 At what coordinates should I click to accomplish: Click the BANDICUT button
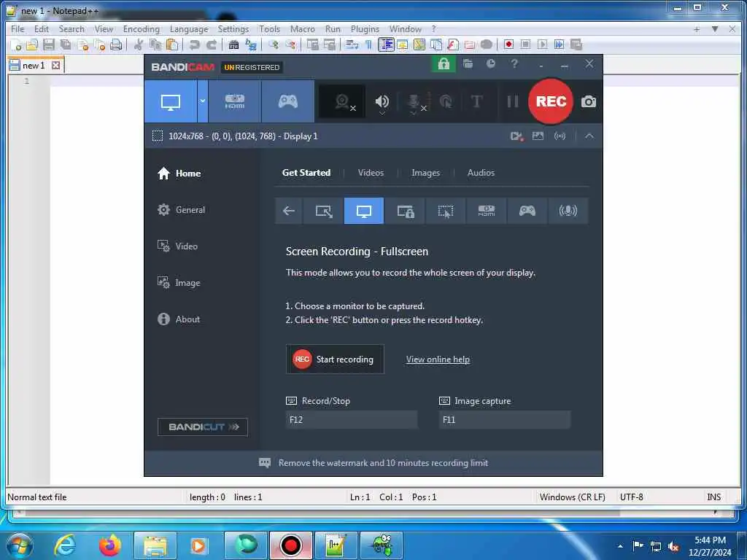(203, 427)
